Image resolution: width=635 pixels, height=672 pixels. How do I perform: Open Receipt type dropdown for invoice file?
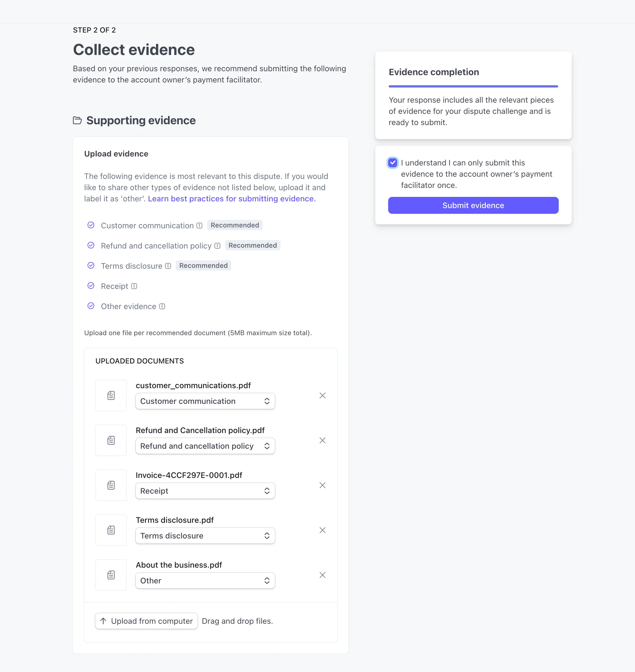click(x=205, y=491)
